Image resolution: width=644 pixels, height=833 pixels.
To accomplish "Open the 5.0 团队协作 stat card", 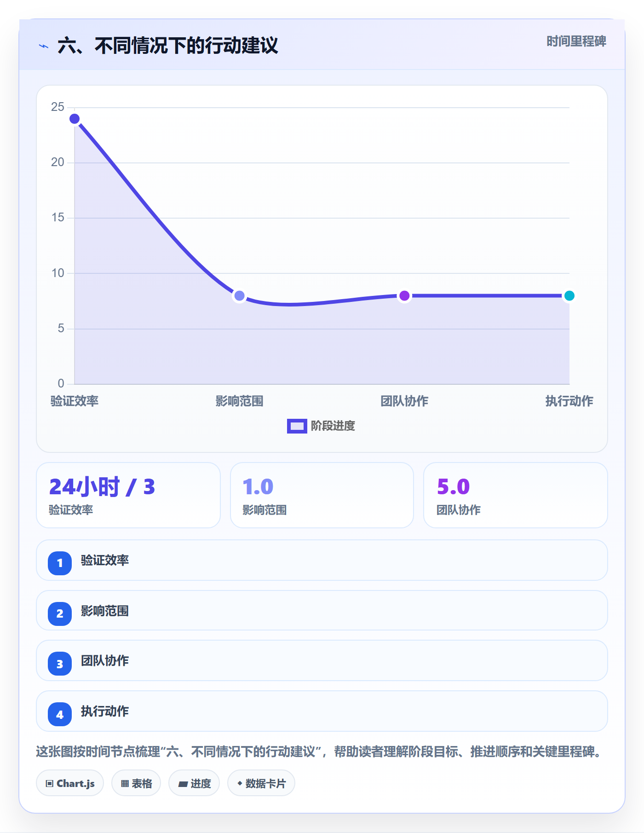I will click(516, 495).
